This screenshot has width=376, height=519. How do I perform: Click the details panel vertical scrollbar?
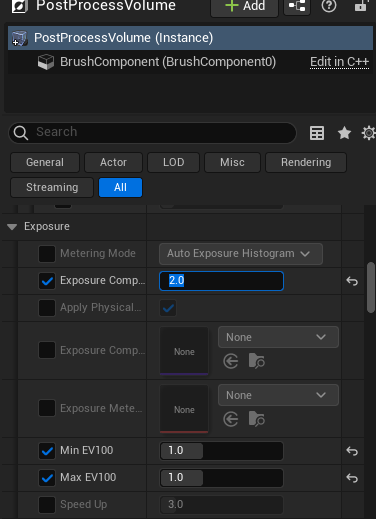click(371, 287)
